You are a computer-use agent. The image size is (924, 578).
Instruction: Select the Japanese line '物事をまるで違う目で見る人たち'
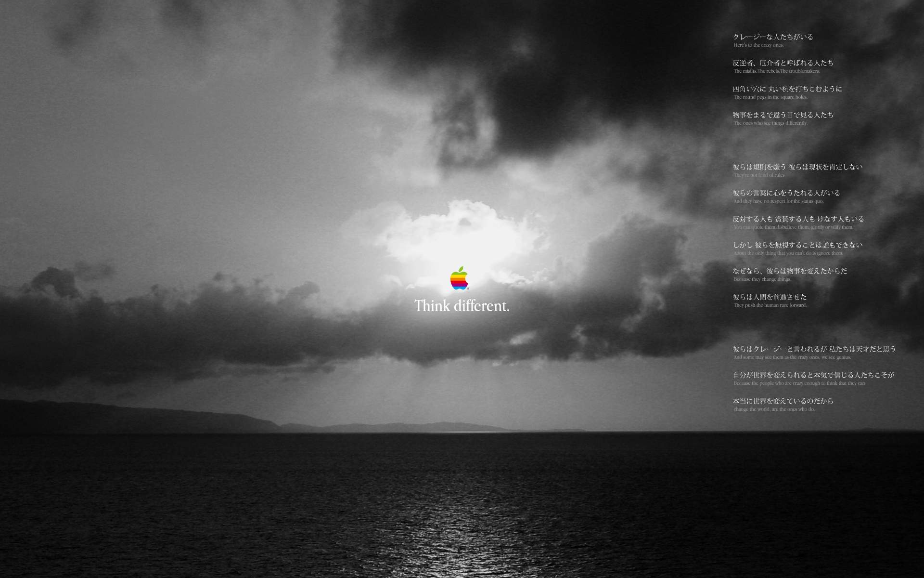783,115
